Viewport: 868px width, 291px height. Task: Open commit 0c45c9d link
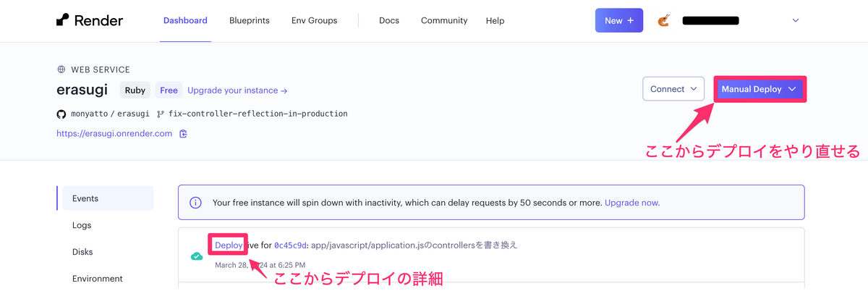click(x=290, y=245)
